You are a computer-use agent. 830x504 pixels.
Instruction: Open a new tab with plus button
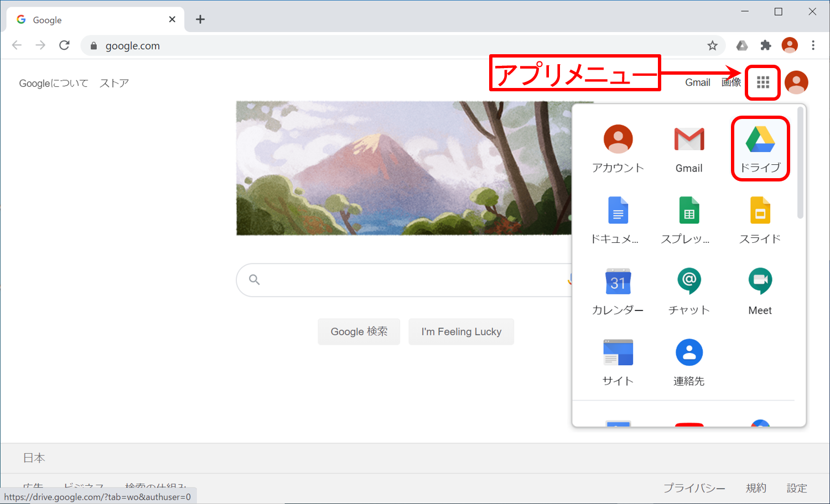point(200,19)
